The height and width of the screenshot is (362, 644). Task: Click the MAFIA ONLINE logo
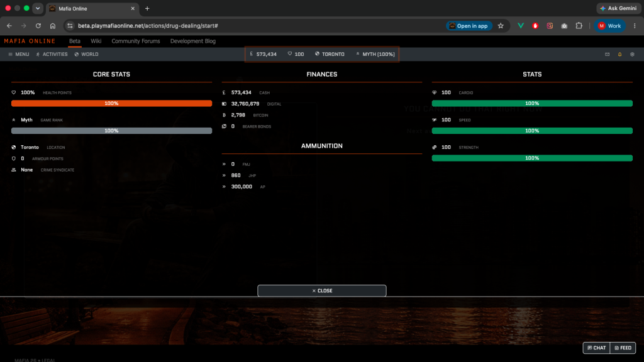[30, 41]
